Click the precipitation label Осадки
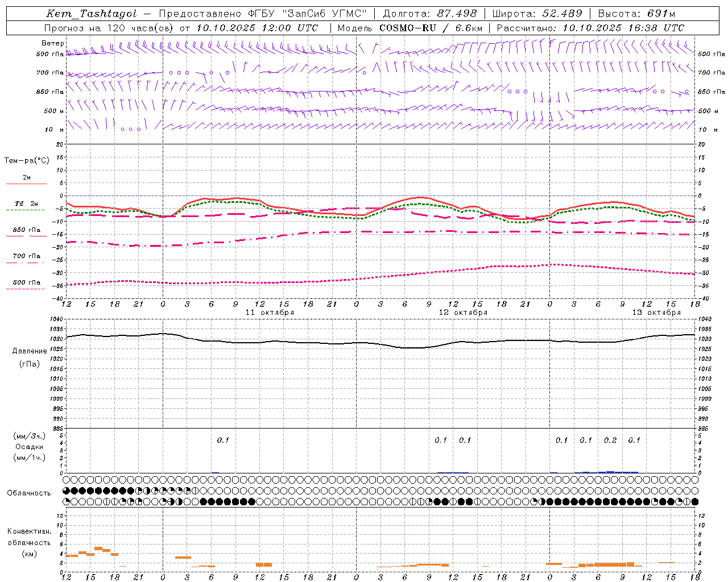 pos(30,447)
